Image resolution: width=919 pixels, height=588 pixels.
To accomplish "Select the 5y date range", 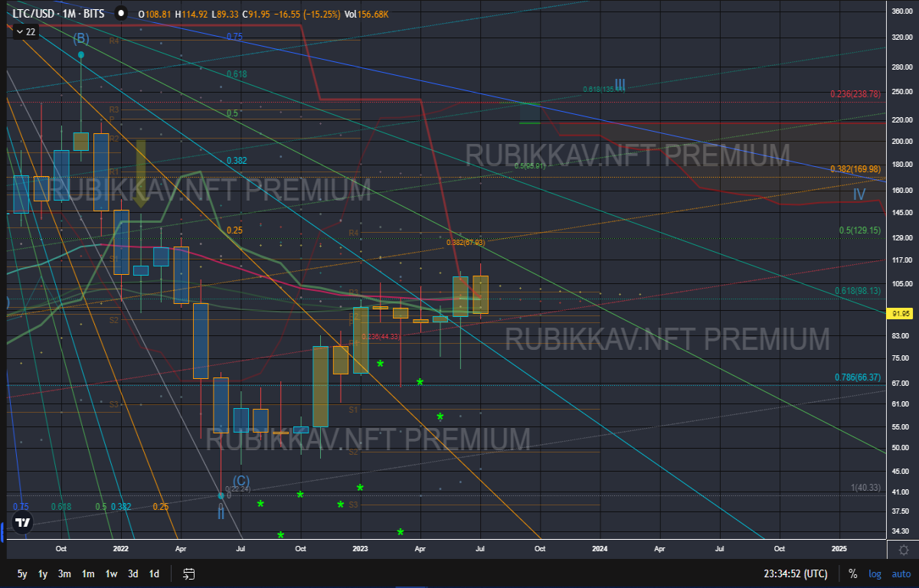I will [22, 573].
